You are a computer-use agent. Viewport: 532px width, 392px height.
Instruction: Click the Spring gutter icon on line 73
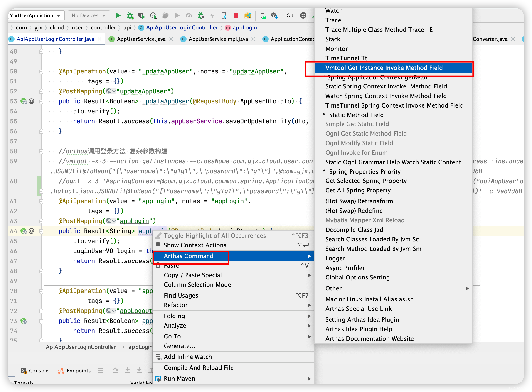pos(24,321)
